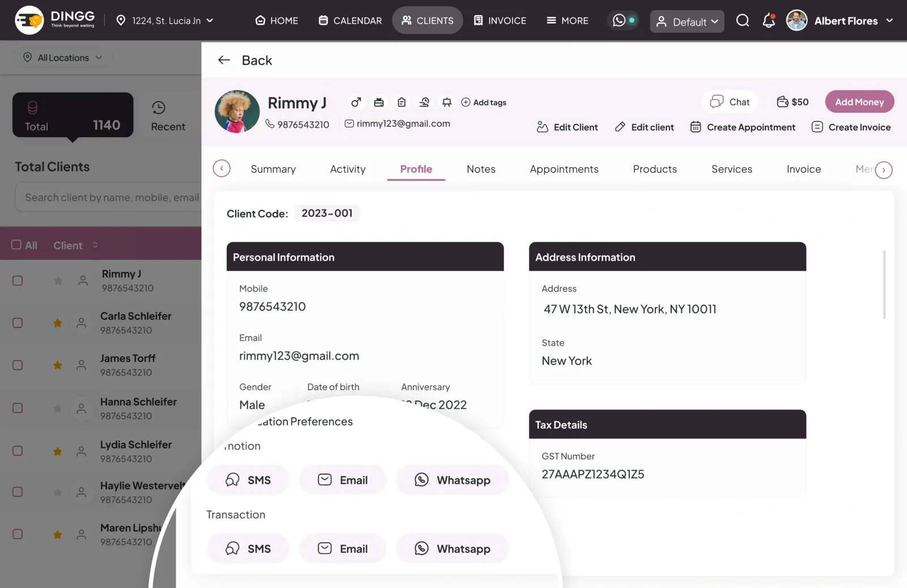907x588 pixels.
Task: Click the DINGG logo
Action: click(x=56, y=20)
